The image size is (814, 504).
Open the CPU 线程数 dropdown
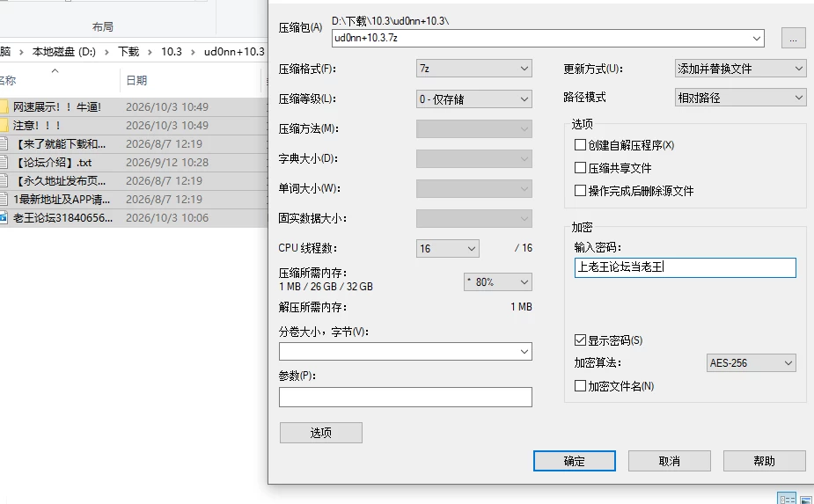pyautogui.click(x=448, y=248)
